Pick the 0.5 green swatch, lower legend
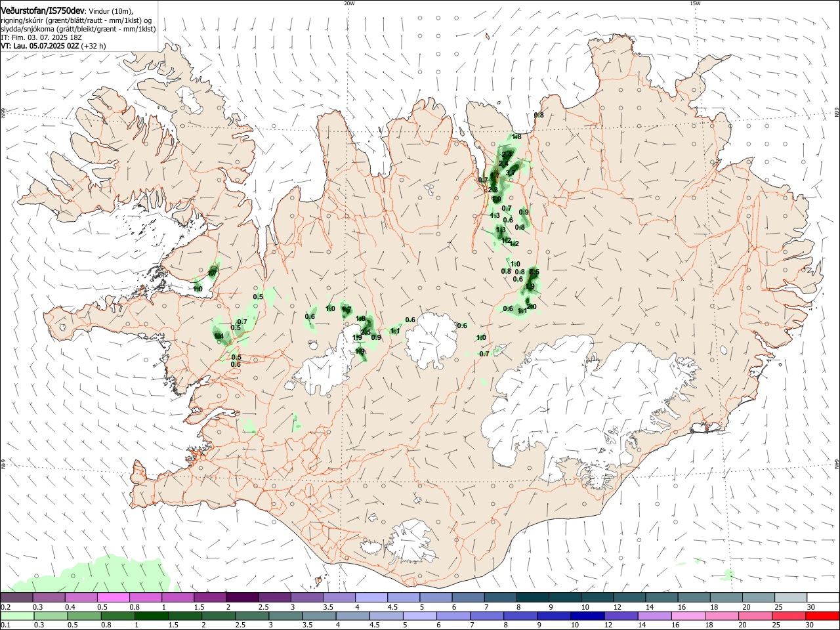Viewport: 840px width, 630px height. coord(84,616)
